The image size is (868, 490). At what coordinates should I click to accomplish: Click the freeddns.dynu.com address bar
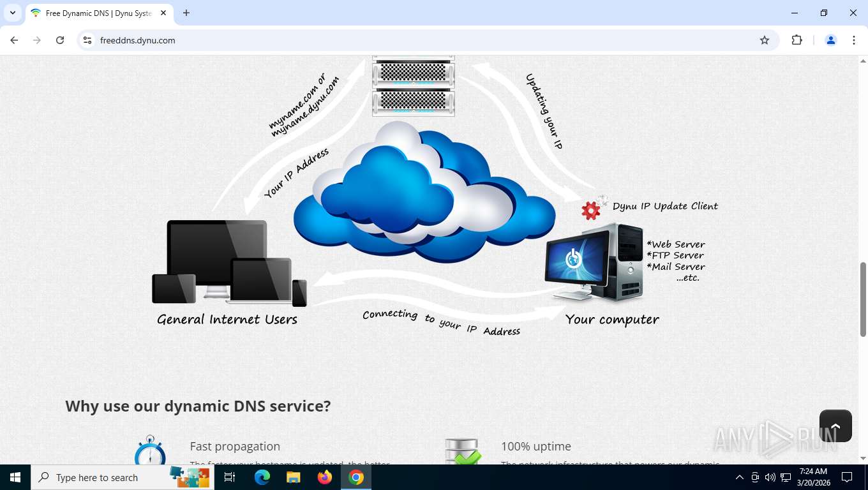tap(428, 40)
